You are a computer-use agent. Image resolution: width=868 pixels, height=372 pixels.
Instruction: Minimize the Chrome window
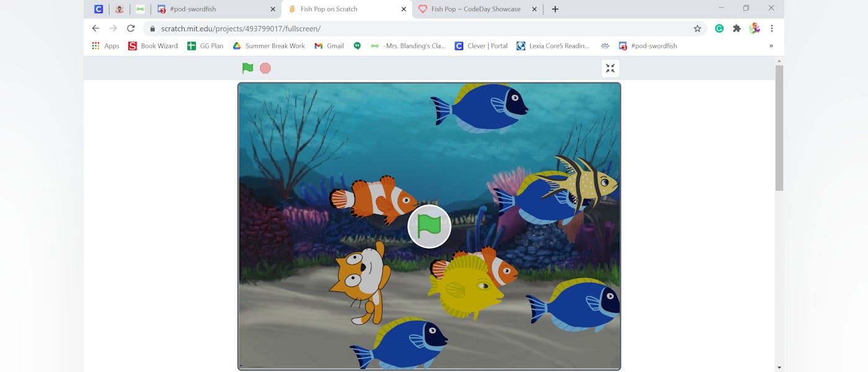pyautogui.click(x=721, y=8)
